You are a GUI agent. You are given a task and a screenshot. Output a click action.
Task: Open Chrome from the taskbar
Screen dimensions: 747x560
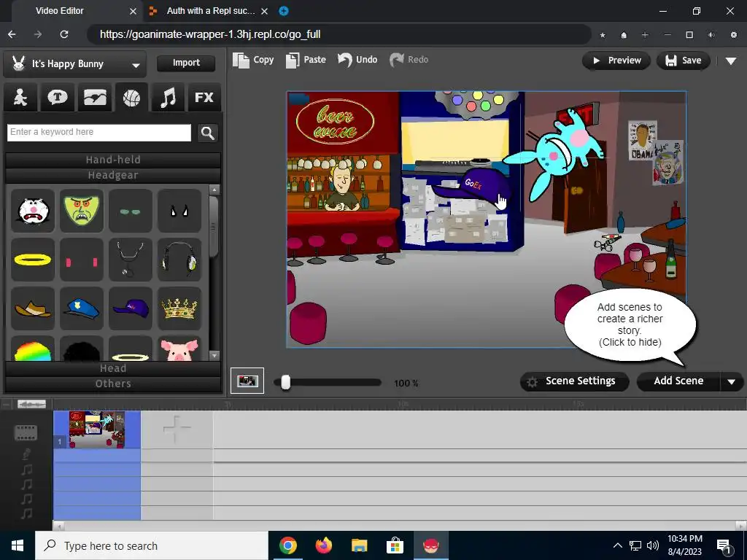tap(287, 545)
